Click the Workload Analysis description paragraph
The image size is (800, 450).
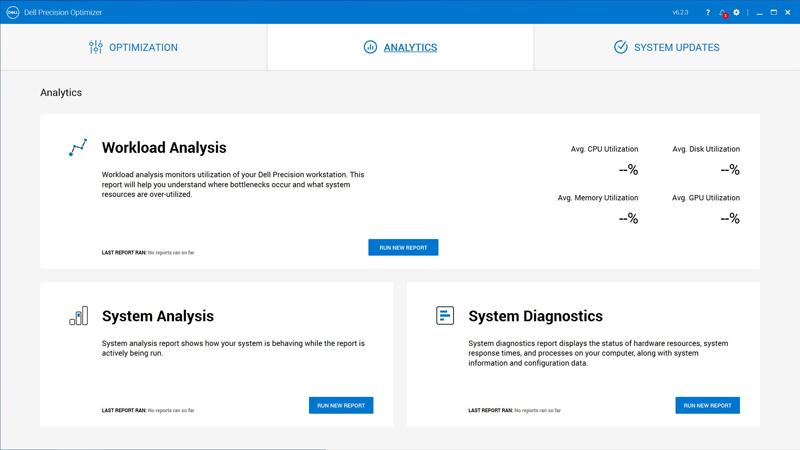coord(233,184)
